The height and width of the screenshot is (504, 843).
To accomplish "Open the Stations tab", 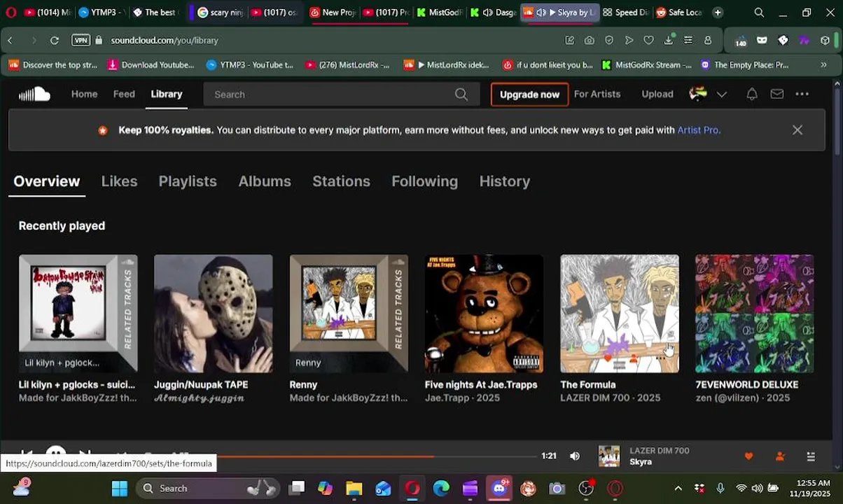I will (341, 181).
